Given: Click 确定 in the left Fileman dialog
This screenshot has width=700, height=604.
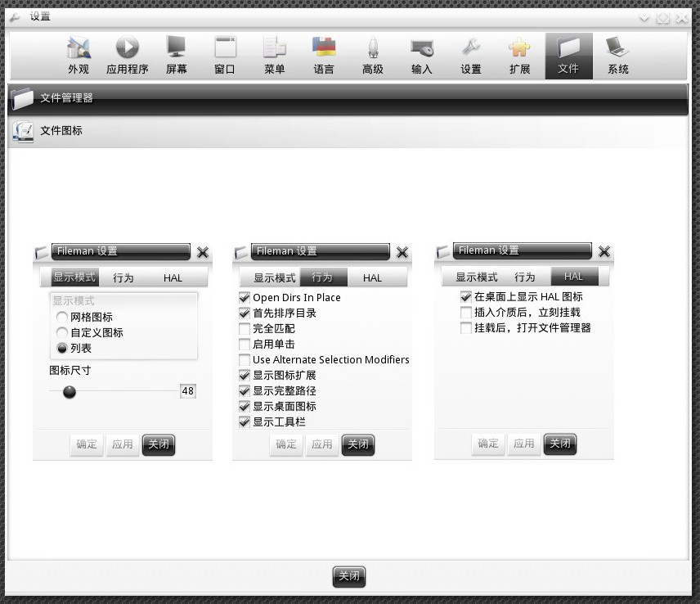Looking at the screenshot, I should pyautogui.click(x=87, y=444).
